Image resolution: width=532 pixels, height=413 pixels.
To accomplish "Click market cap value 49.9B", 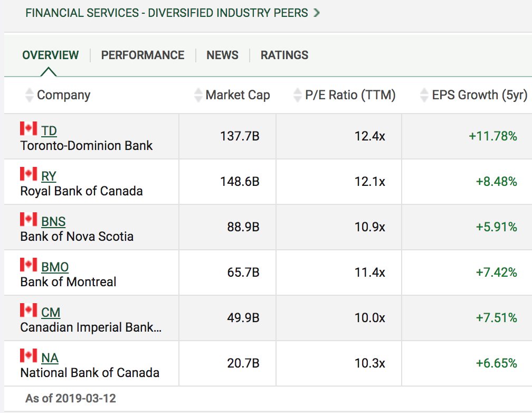I will (243, 318).
